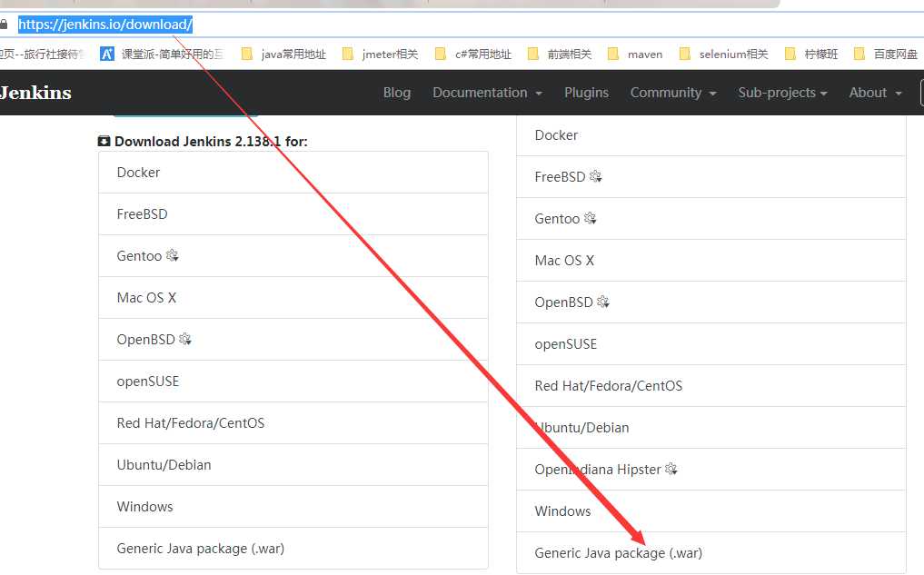
Task: Choose Windows in the left download list
Action: (x=293, y=507)
